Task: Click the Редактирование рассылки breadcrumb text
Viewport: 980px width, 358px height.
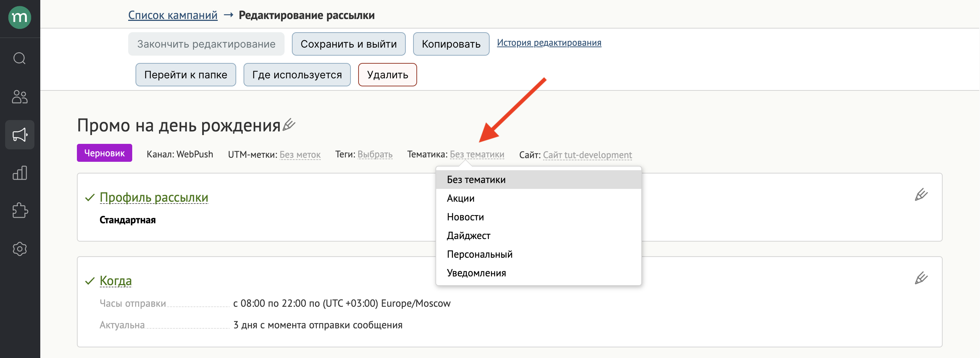Action: pyautogui.click(x=307, y=15)
